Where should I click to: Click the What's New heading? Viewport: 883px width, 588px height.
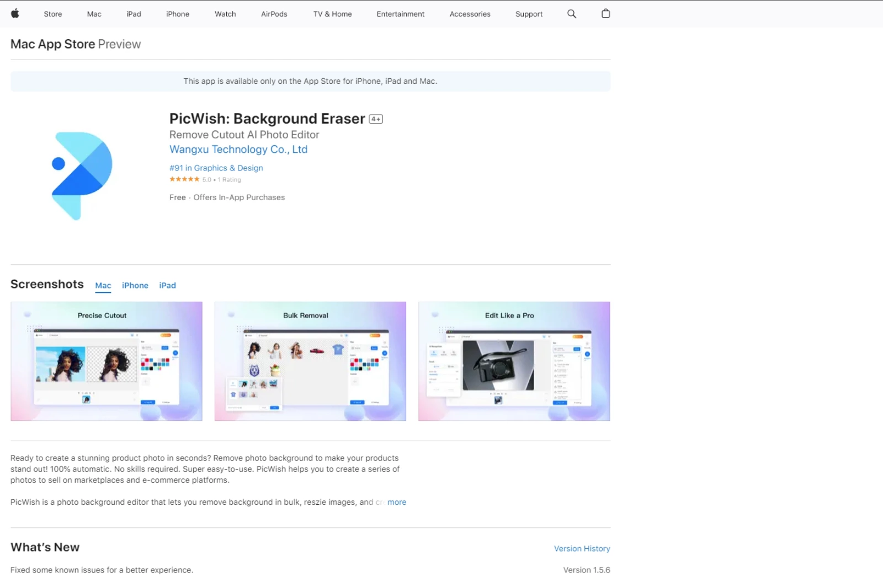point(45,547)
